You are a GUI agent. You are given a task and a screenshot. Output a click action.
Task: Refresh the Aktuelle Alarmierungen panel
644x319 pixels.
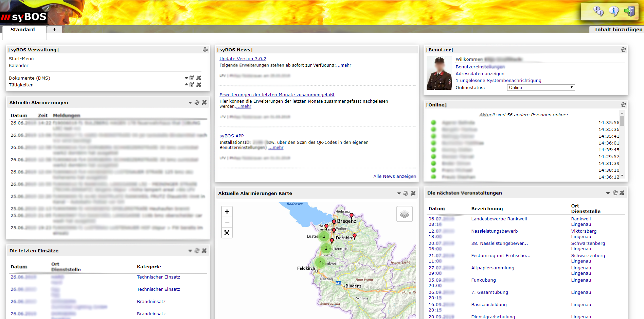[x=197, y=102]
